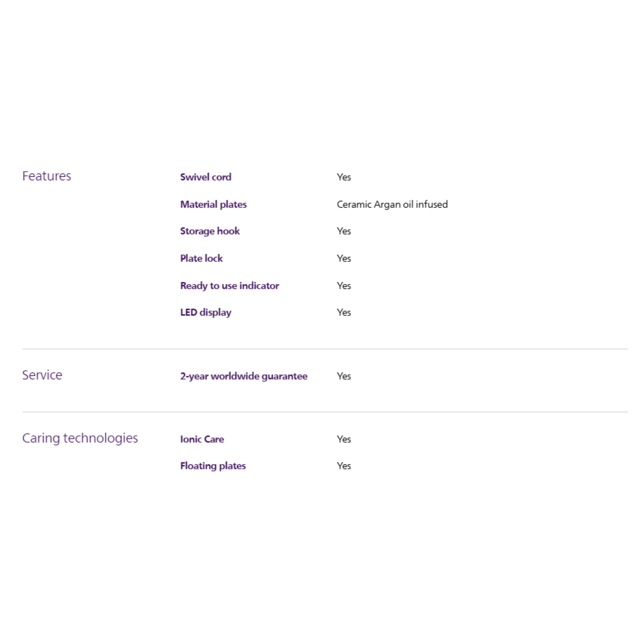Click the Material plates label
This screenshot has width=644, height=644.
213,204
